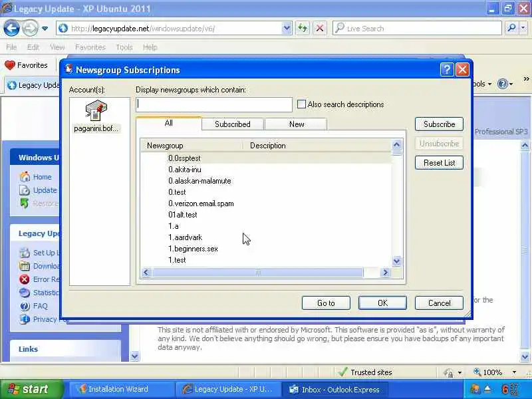532x399 pixels.
Task: Switch to the New tab
Action: [x=296, y=124]
